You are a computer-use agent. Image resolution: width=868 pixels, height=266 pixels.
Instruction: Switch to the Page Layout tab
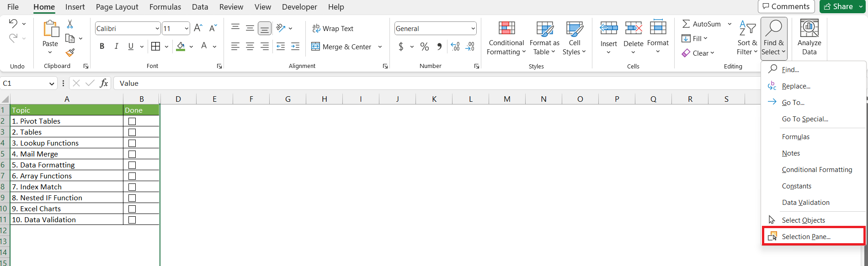tap(117, 7)
